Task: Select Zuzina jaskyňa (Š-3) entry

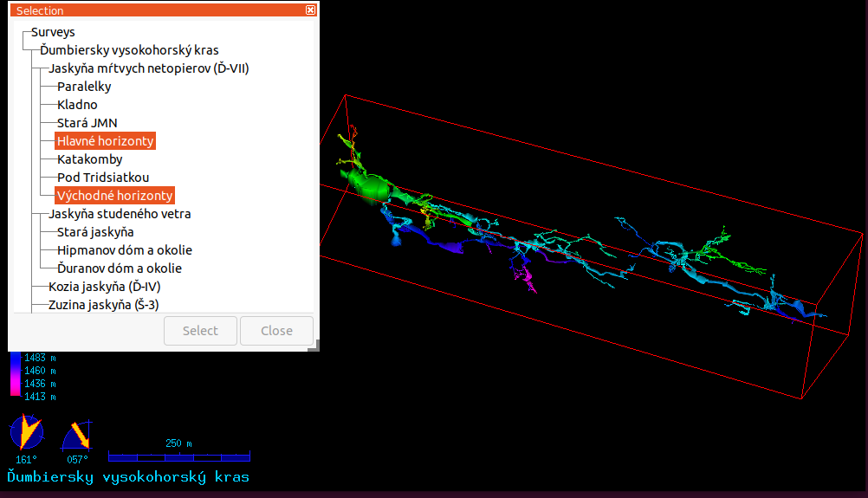Action: [103, 305]
